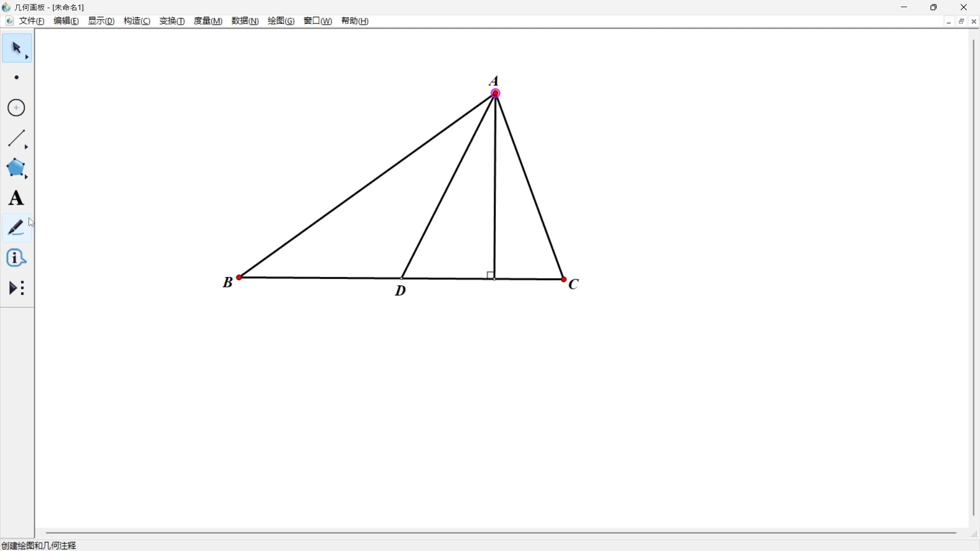
Task: Minimize the 几何画板 application window
Action: pos(905,7)
